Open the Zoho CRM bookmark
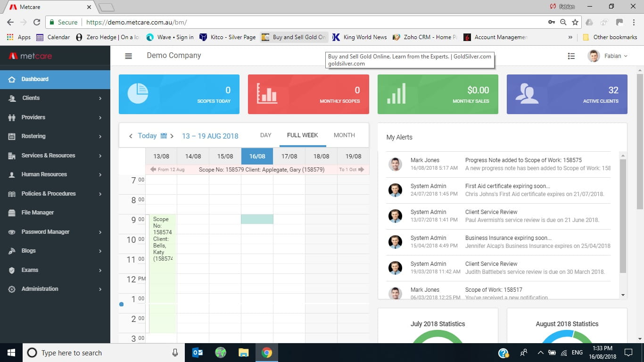644x362 pixels. click(x=425, y=37)
